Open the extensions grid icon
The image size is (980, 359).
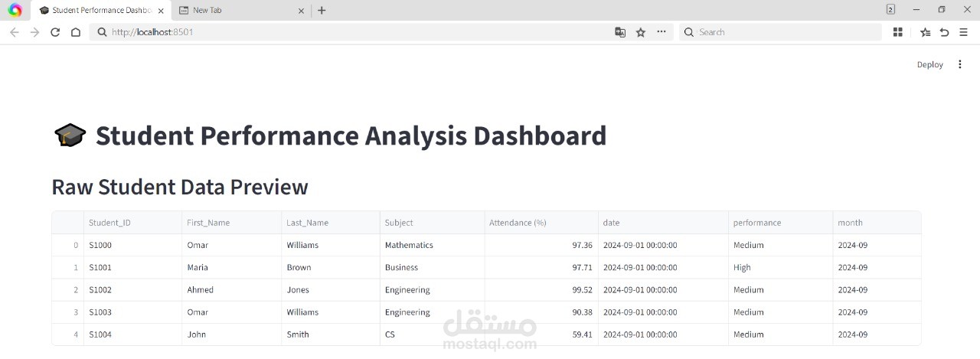click(898, 32)
